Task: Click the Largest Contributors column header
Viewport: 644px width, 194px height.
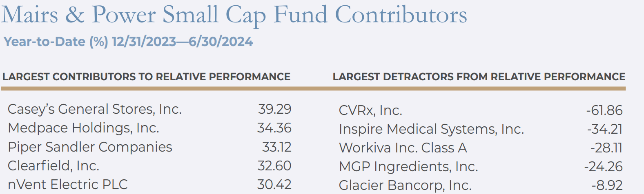Action: click(x=146, y=77)
